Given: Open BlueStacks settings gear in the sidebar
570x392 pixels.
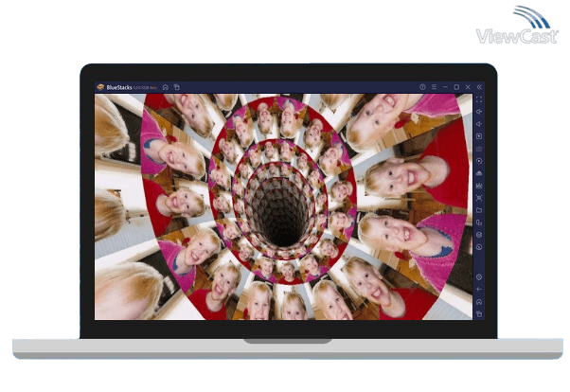Looking at the screenshot, I should (x=479, y=277).
